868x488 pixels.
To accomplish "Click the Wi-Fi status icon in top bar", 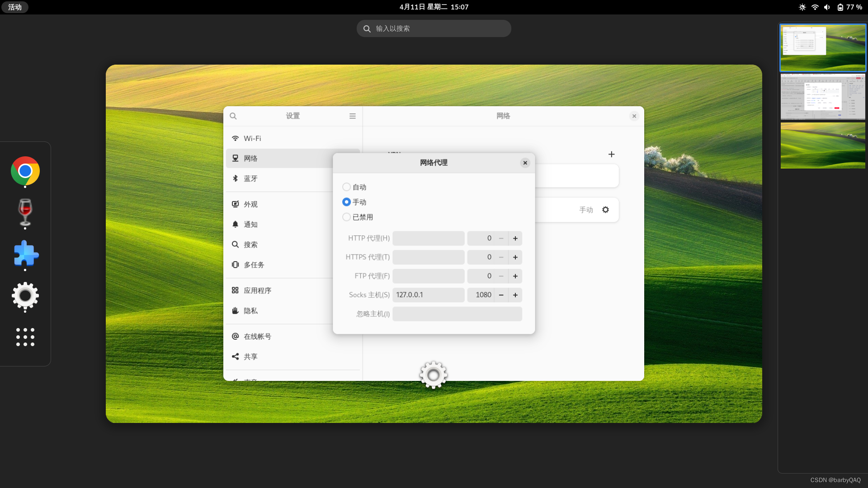I will 815,7.
